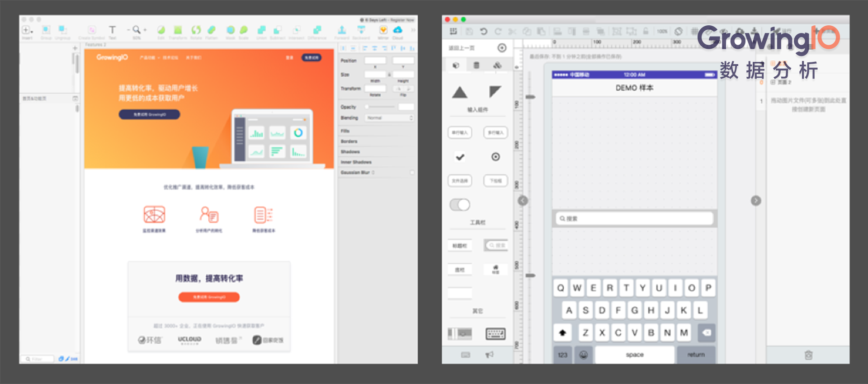Click the Rotate tool icon
This screenshot has height=384, width=868.
tap(196, 30)
